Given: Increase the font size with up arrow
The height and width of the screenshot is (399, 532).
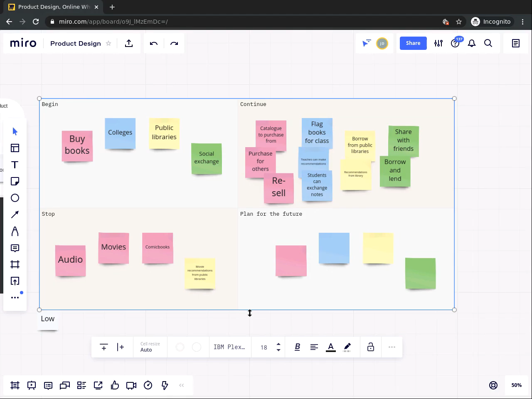Looking at the screenshot, I should pos(278,344).
